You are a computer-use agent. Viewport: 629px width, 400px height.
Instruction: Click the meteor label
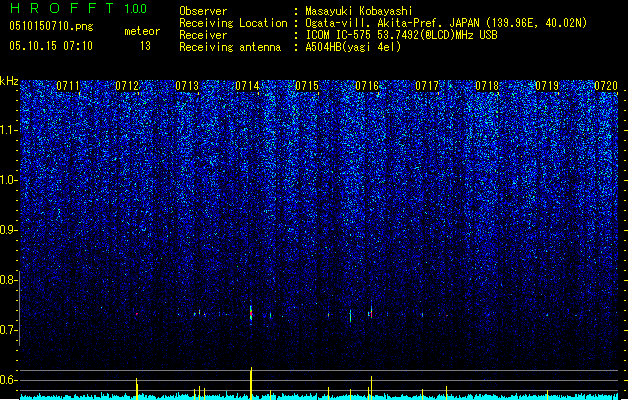[142, 31]
